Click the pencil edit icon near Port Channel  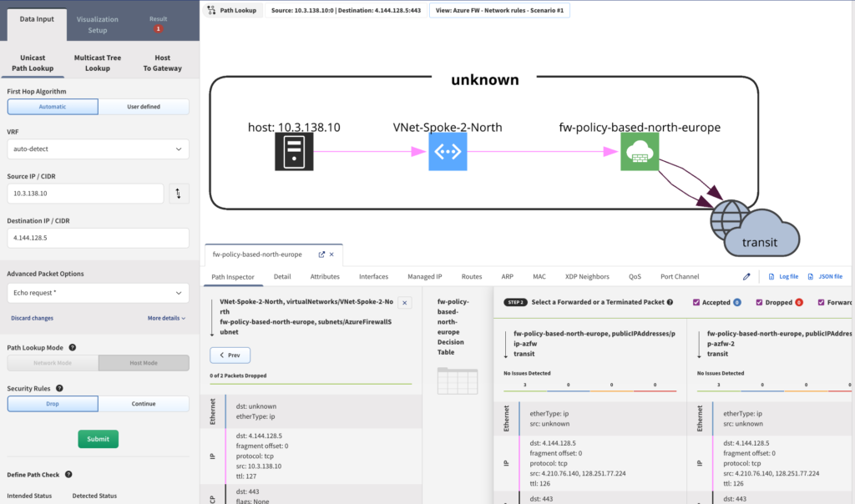(746, 275)
